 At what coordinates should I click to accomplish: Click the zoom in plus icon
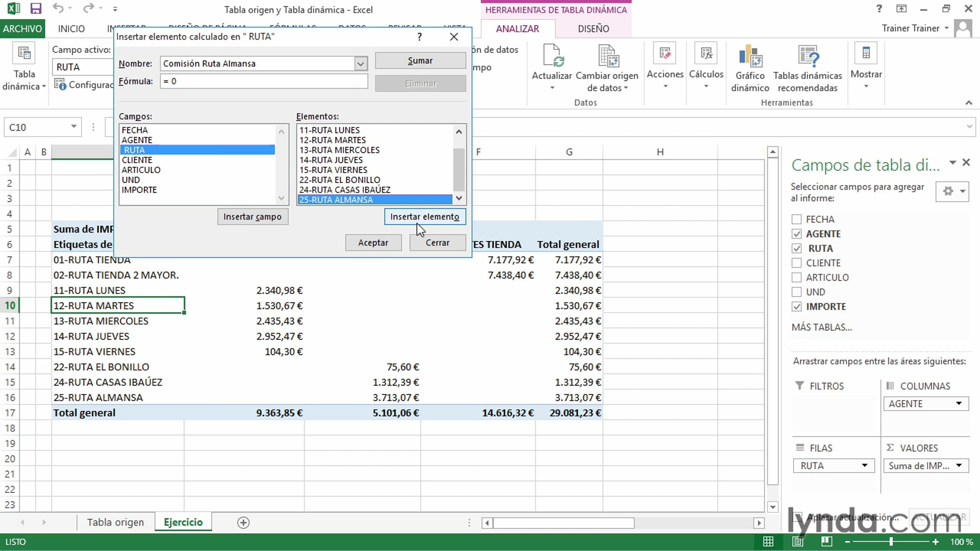click(x=935, y=542)
